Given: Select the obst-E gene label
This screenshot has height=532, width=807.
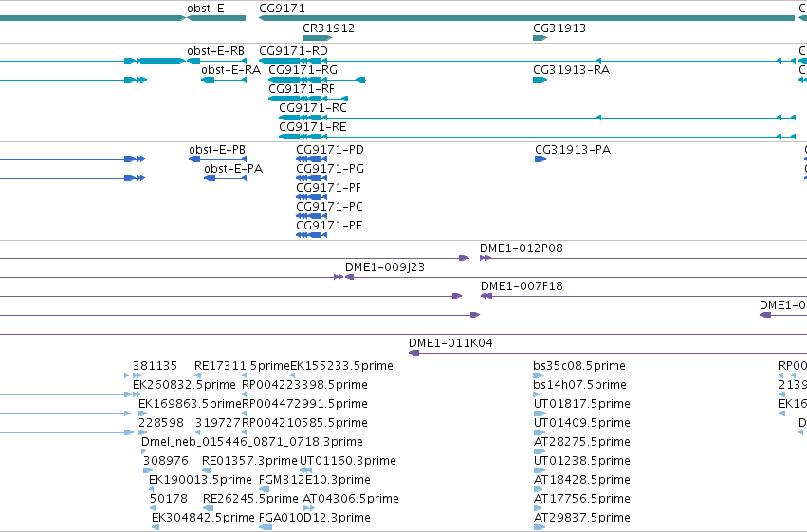Looking at the screenshot, I should [206, 9].
